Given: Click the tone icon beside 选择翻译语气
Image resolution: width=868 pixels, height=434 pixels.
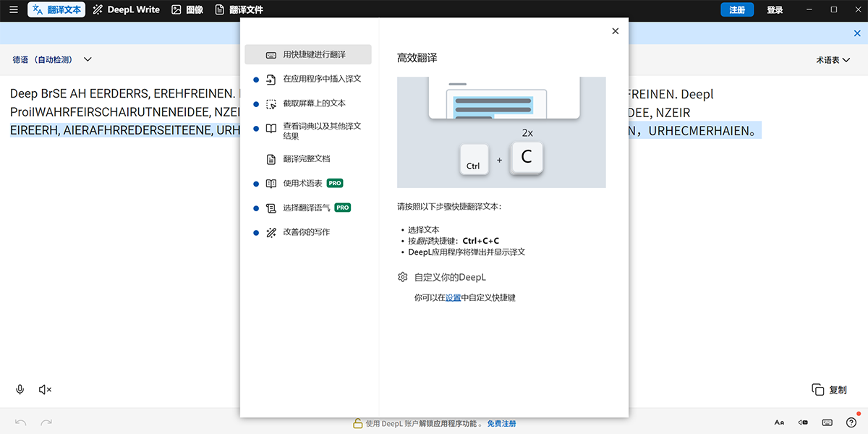Looking at the screenshot, I should tap(271, 208).
